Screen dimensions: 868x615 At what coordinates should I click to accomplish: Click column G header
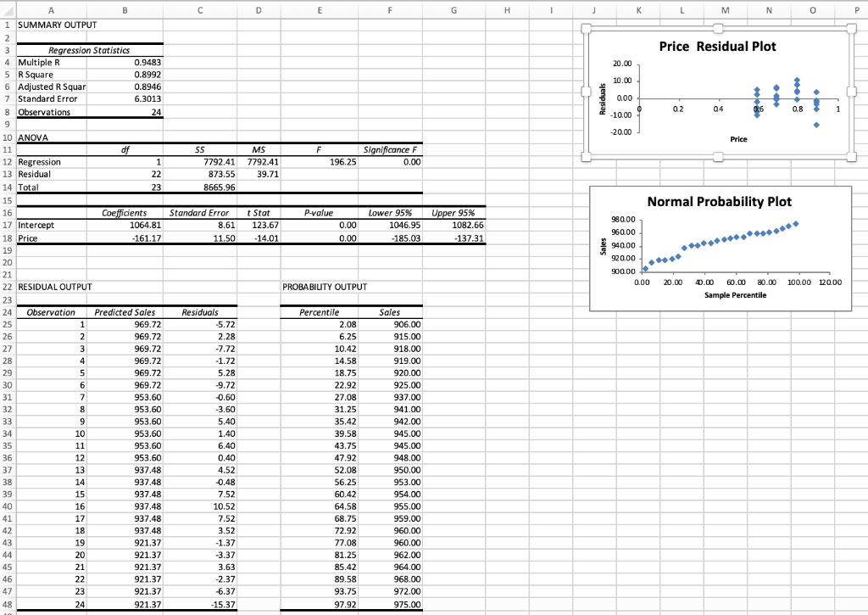pos(454,10)
